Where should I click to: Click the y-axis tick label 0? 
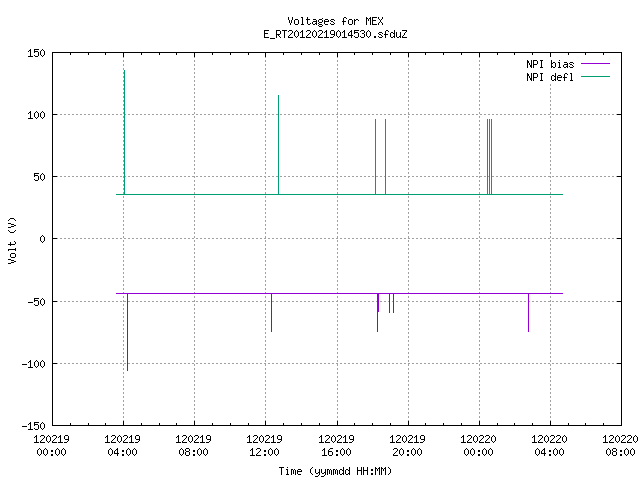42,239
